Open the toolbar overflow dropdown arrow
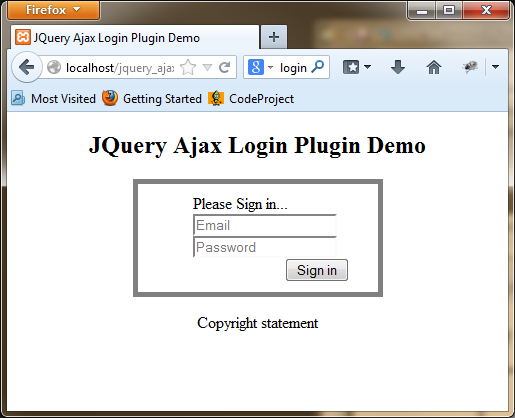This screenshot has height=418, width=515. click(495, 67)
